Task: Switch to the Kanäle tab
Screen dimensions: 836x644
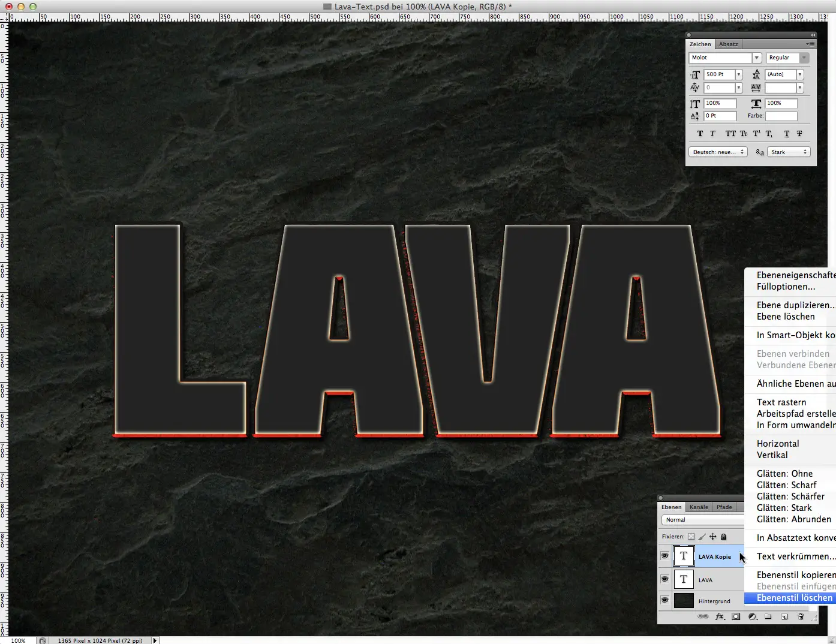Action: 698,507
